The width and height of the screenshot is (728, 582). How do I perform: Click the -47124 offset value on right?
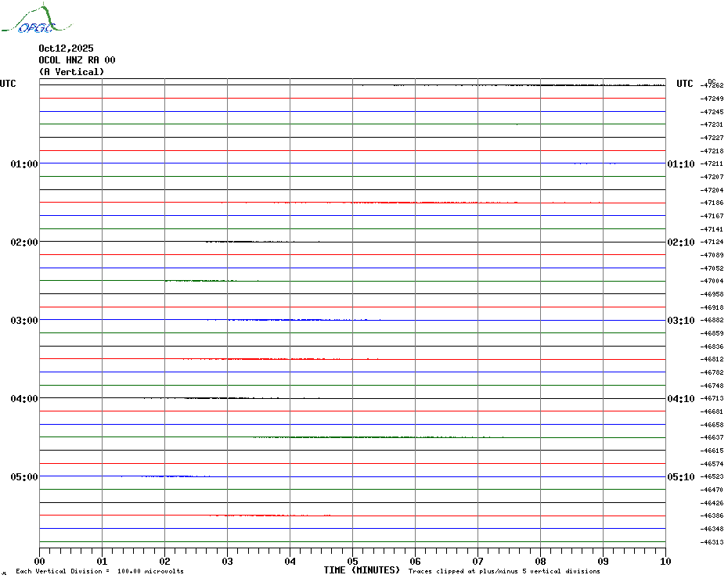coord(712,242)
